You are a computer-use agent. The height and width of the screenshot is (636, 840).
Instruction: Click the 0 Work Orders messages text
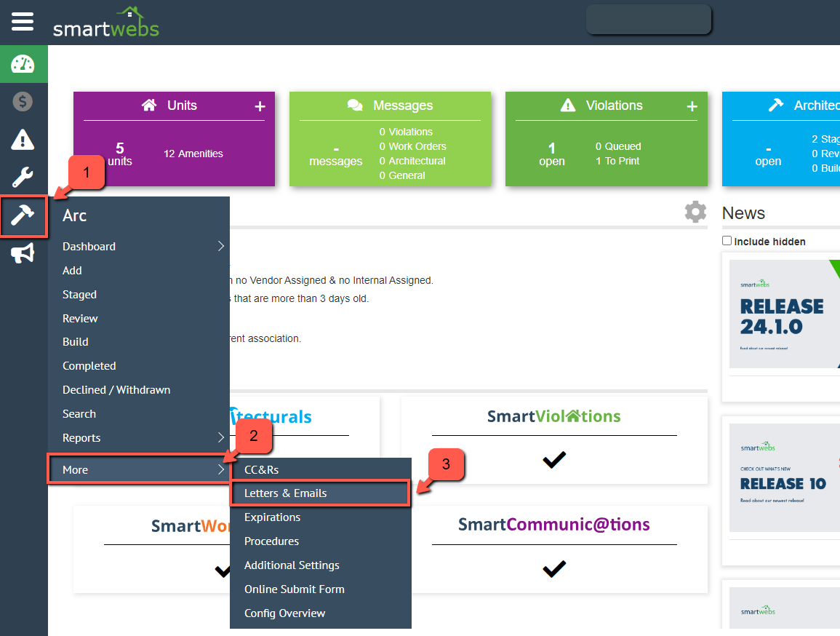coord(412,146)
